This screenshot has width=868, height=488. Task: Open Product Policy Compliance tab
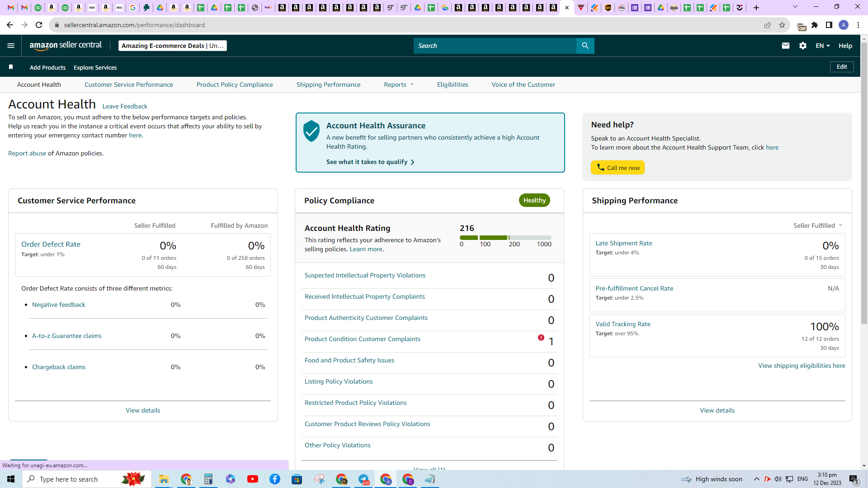point(235,84)
